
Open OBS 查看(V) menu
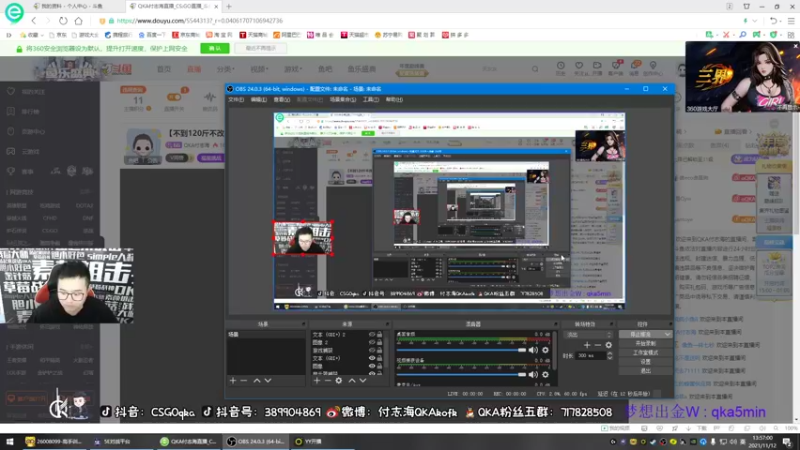pyautogui.click(x=282, y=99)
